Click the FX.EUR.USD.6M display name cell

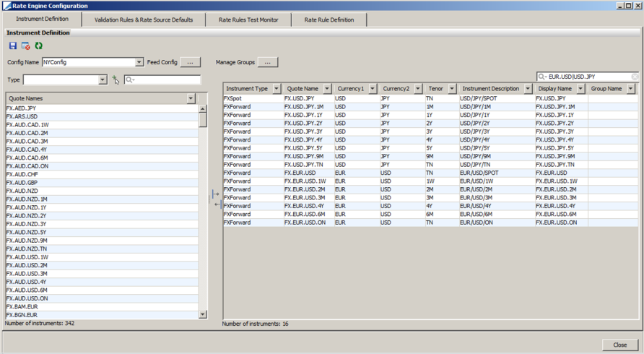[561, 215]
